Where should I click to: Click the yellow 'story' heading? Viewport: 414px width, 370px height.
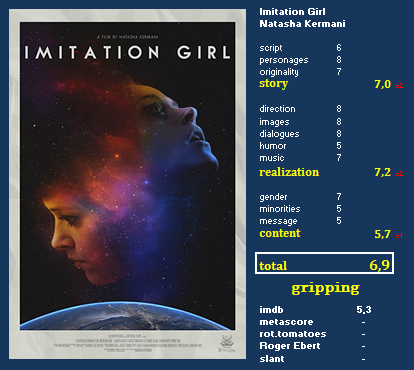273,84
